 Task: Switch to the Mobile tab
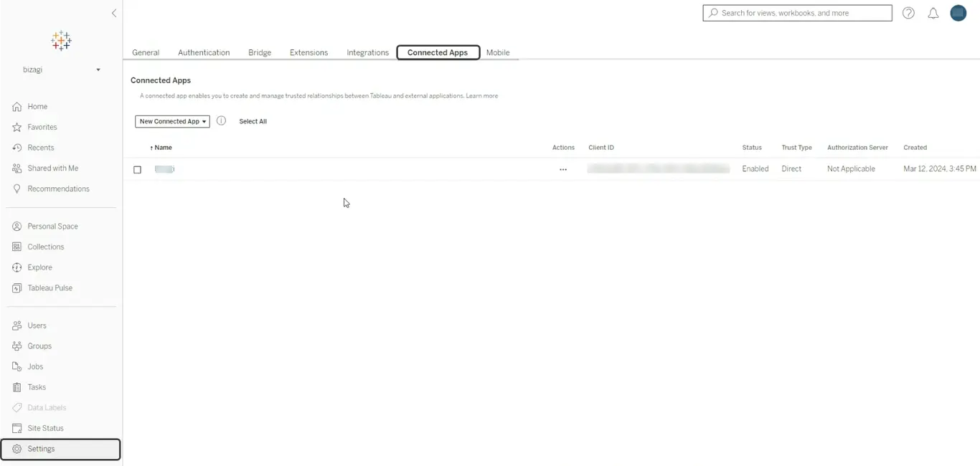coord(498,52)
